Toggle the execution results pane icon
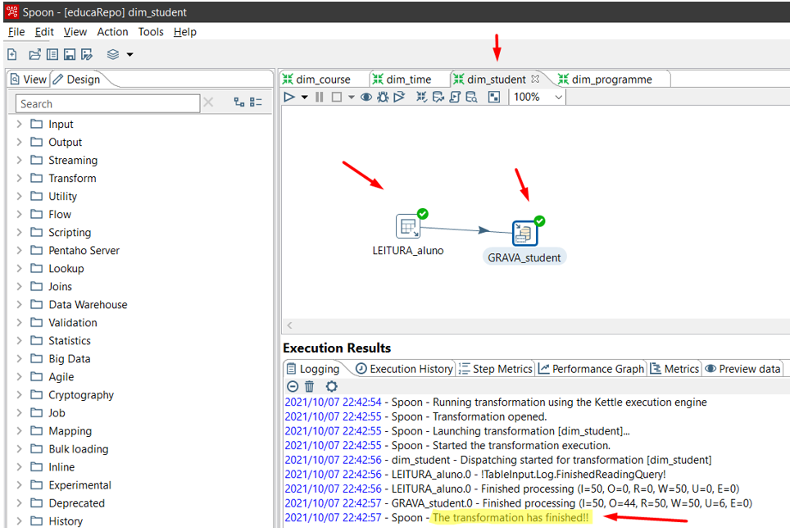790x532 pixels. [x=494, y=97]
